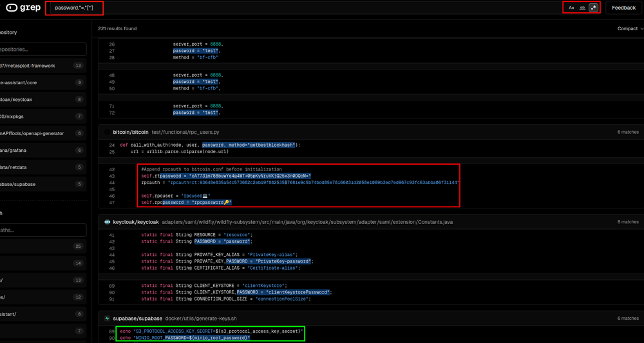Filter by netdata repository
This screenshot has height=343, width=644.
coord(43,167)
